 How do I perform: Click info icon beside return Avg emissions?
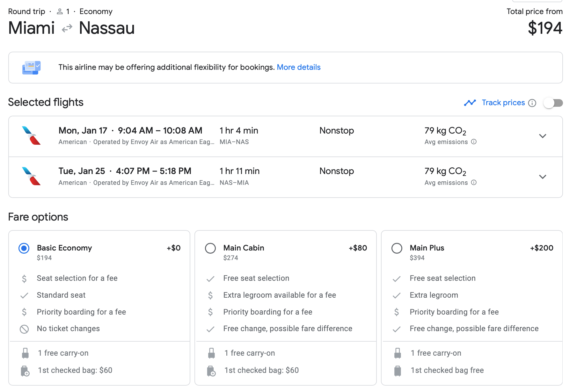click(474, 183)
